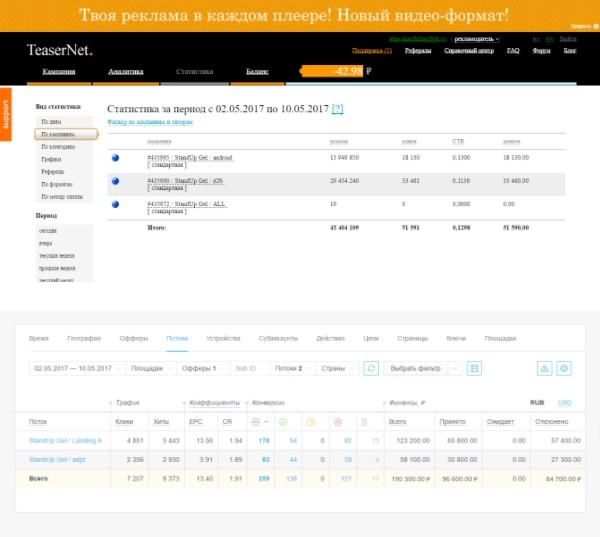The width and height of the screenshot is (600, 537).
Task: Close the top advertisement banner
Action: [584, 26]
